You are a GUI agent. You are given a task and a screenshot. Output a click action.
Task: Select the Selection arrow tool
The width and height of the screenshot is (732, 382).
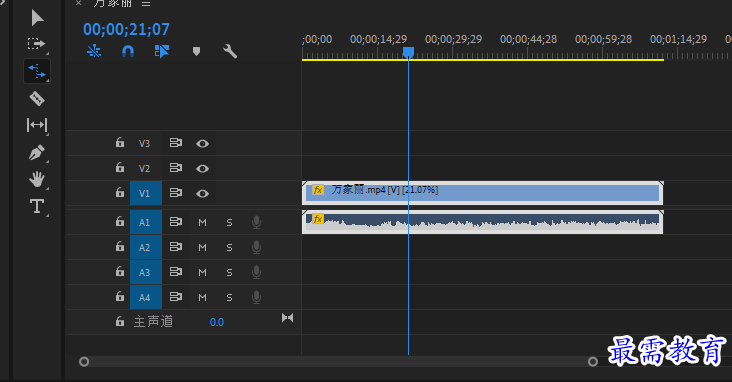(x=37, y=18)
